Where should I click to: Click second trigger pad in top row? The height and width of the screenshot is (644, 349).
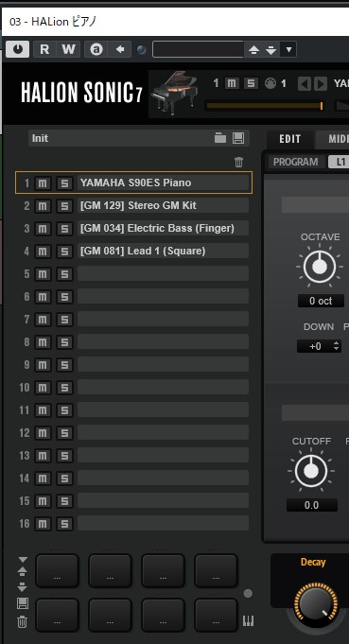(x=110, y=571)
